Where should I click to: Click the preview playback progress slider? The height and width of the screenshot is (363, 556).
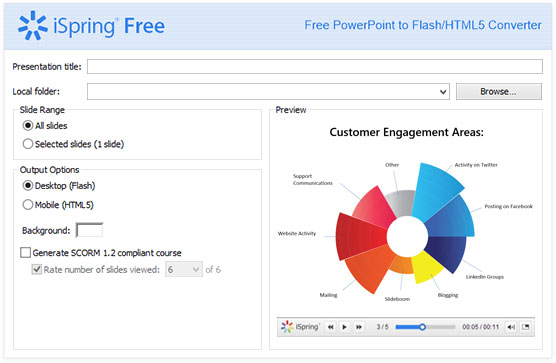tap(425, 327)
